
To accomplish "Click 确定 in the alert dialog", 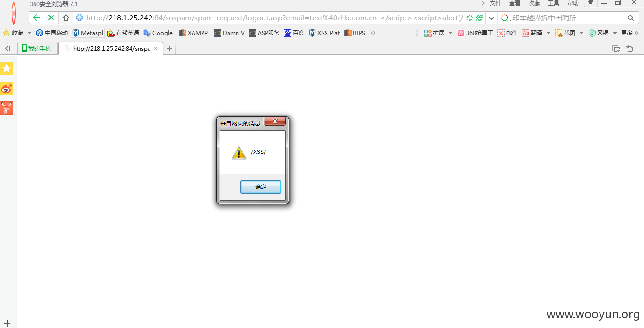I will [x=261, y=187].
